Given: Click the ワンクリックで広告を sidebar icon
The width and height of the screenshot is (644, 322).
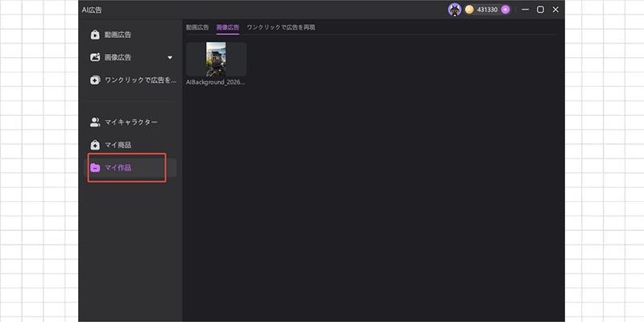Looking at the screenshot, I should (x=95, y=80).
